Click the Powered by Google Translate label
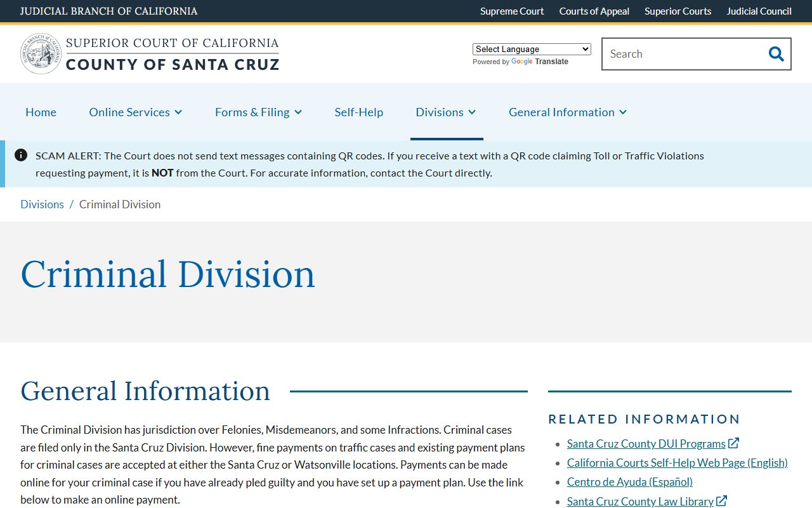Image resolution: width=812 pixels, height=508 pixels. [x=520, y=62]
